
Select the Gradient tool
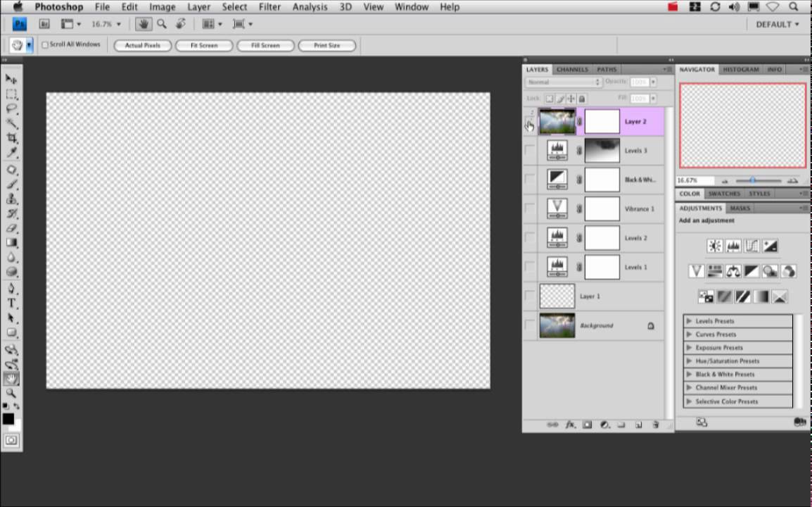click(x=11, y=243)
